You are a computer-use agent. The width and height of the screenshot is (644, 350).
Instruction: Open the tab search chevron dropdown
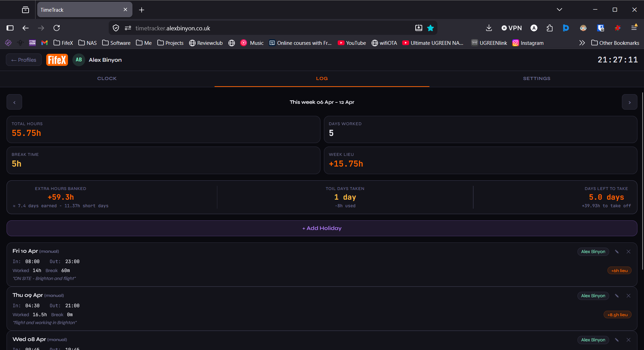[559, 10]
